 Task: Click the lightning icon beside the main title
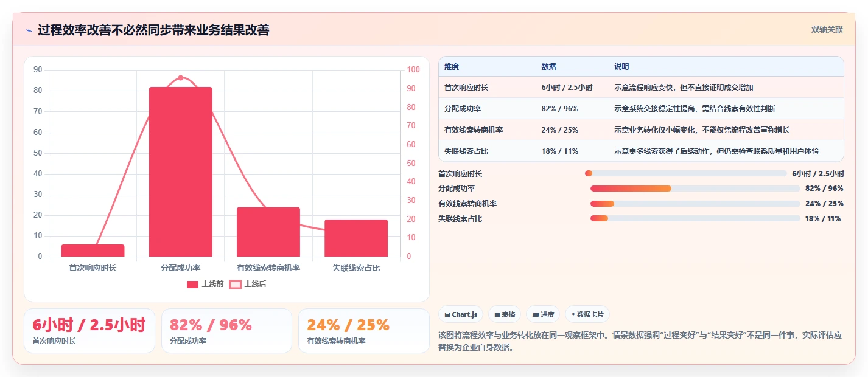click(x=29, y=30)
